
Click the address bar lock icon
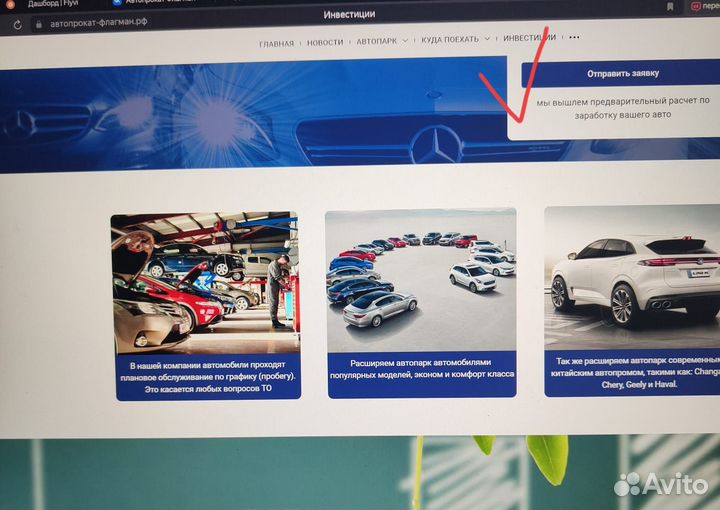(38, 23)
